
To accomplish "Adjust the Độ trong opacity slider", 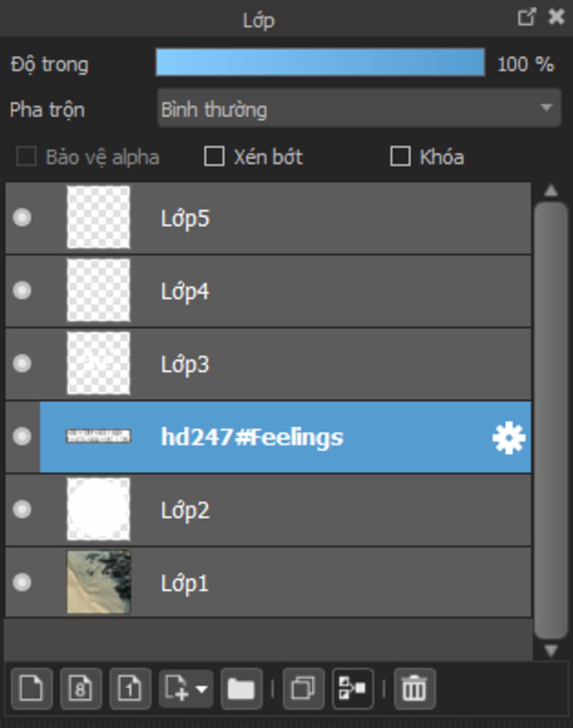I will (x=320, y=62).
